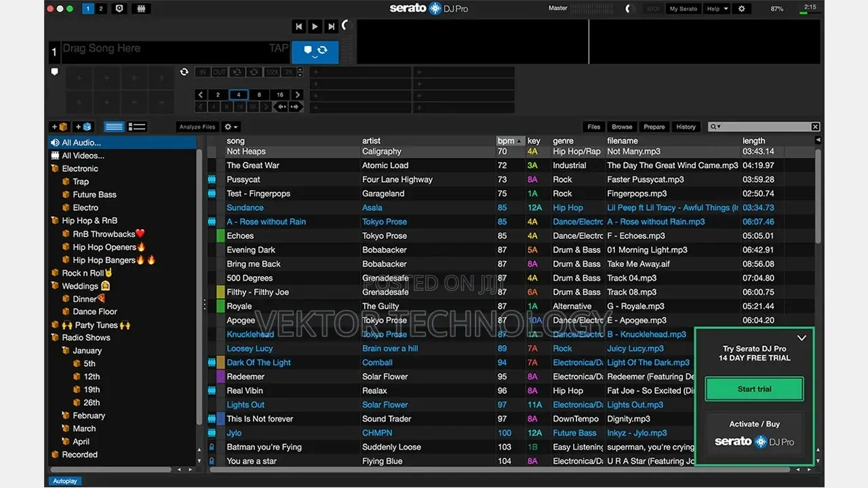Set loop OUT point
Image resolution: width=868 pixels, height=488 pixels.
220,72
